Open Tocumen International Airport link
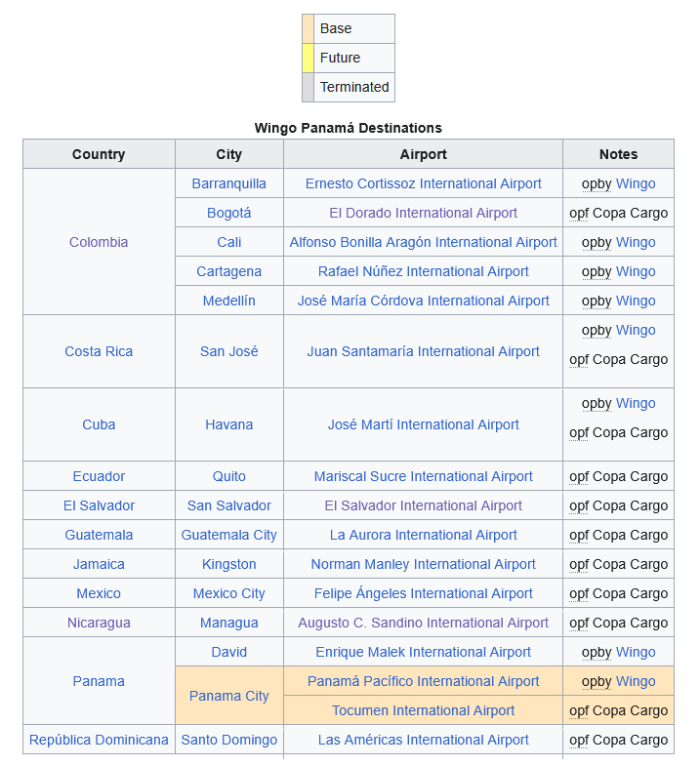This screenshot has width=700, height=766. (x=423, y=710)
